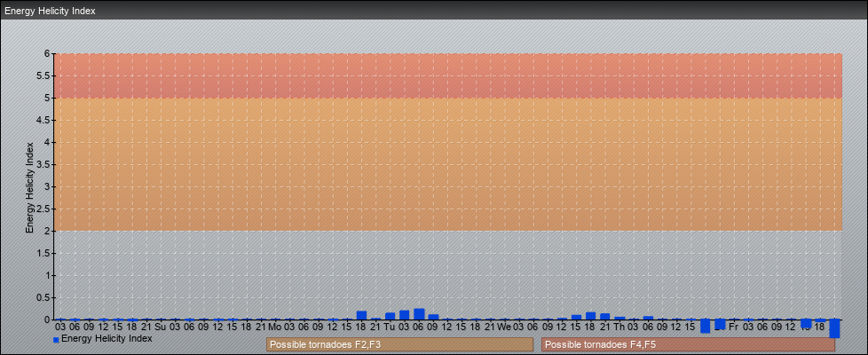The image size is (868, 355).
Task: Select the blue bar at Tuesday 03
Action: (x=405, y=315)
